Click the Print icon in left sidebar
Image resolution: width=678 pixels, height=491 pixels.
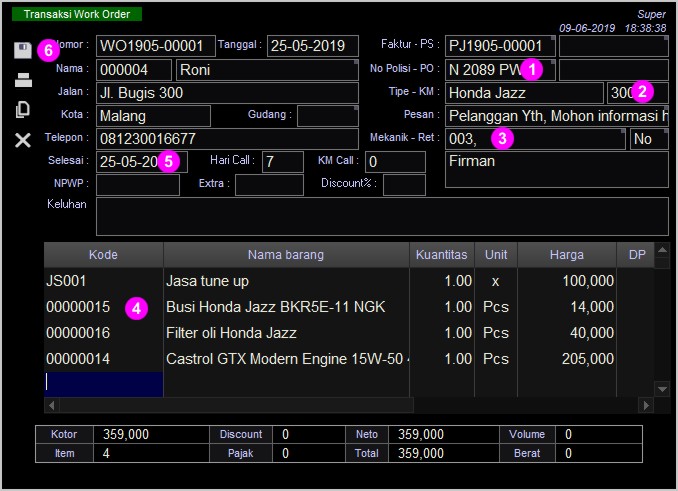[x=23, y=80]
